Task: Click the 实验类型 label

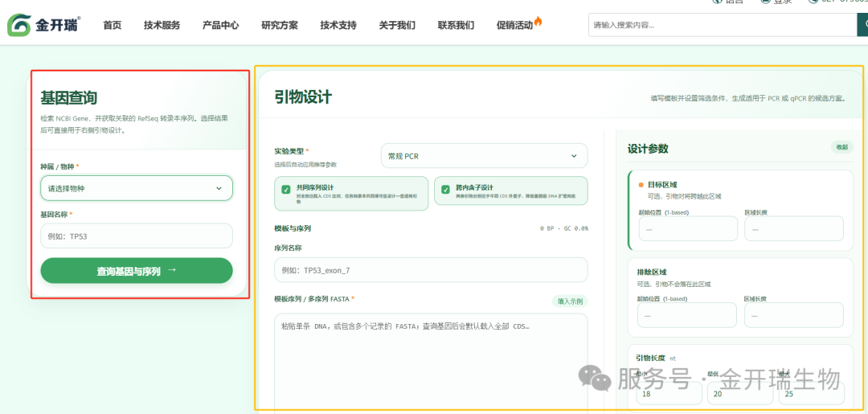Action: pos(289,151)
